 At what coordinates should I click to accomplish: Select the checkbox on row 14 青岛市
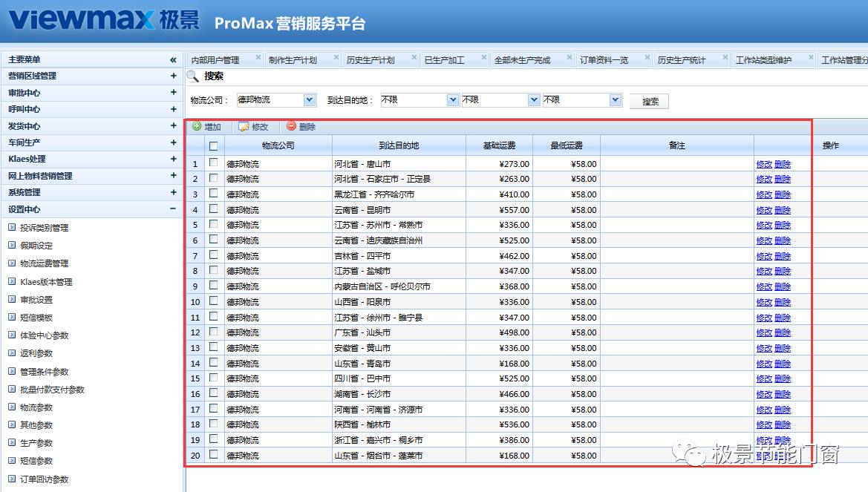pos(214,363)
